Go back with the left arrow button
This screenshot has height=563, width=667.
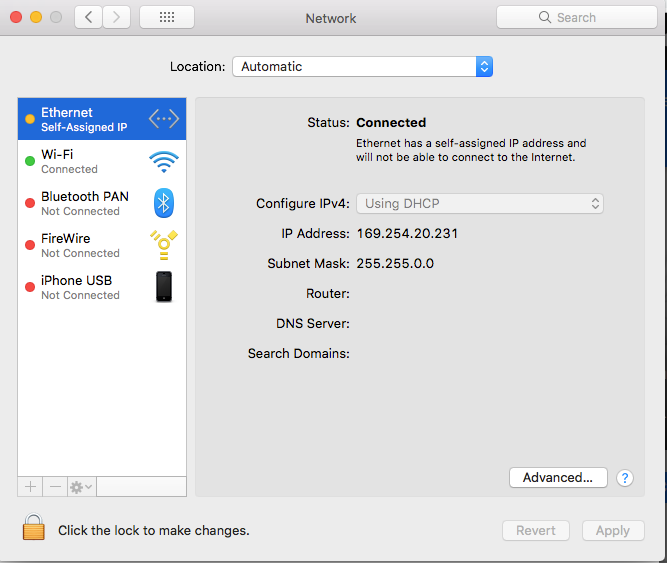[x=89, y=17]
